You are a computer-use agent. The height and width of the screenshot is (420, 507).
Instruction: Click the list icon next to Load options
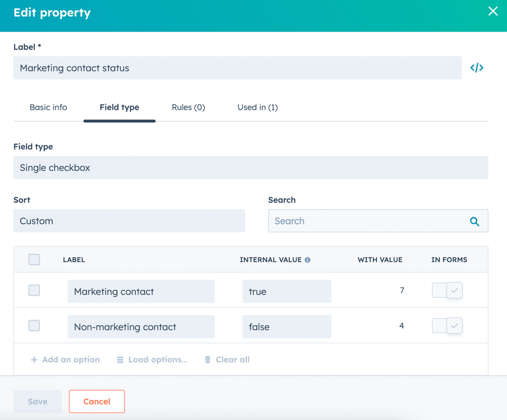point(119,359)
